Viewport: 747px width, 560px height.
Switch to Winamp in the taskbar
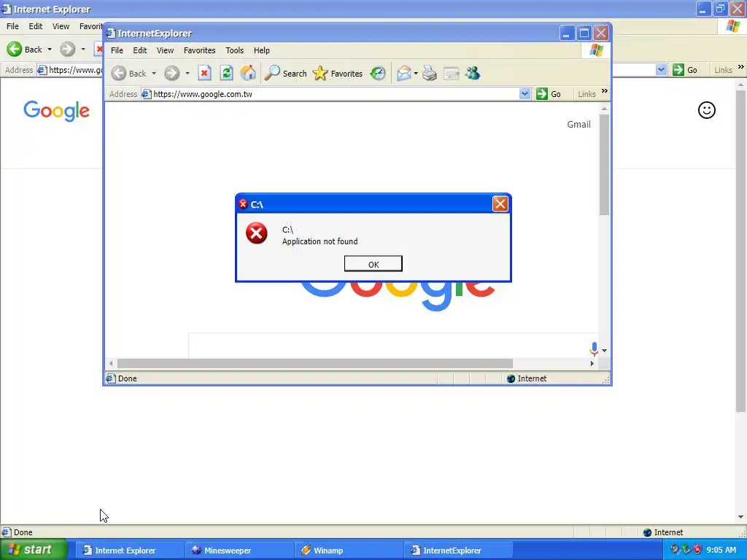click(x=349, y=551)
